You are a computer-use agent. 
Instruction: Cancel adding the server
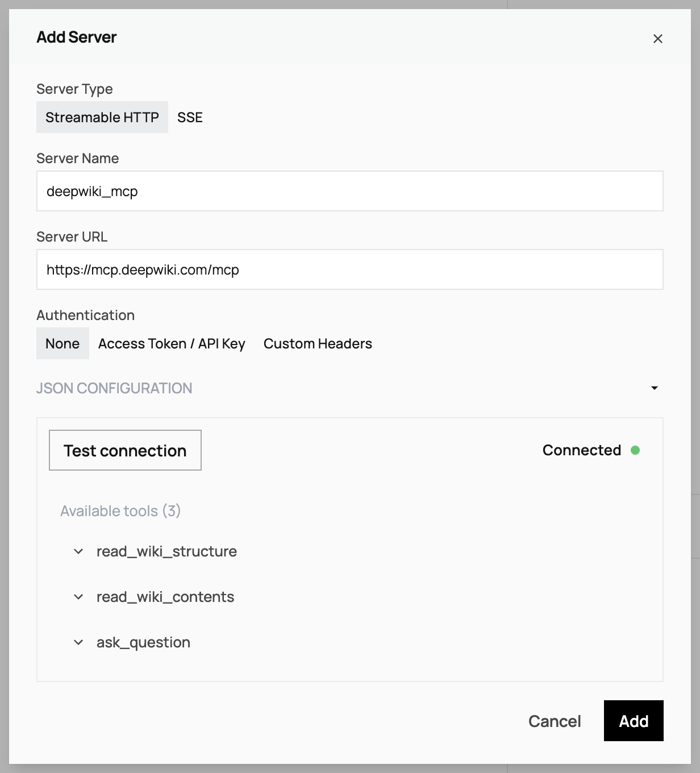click(x=555, y=721)
